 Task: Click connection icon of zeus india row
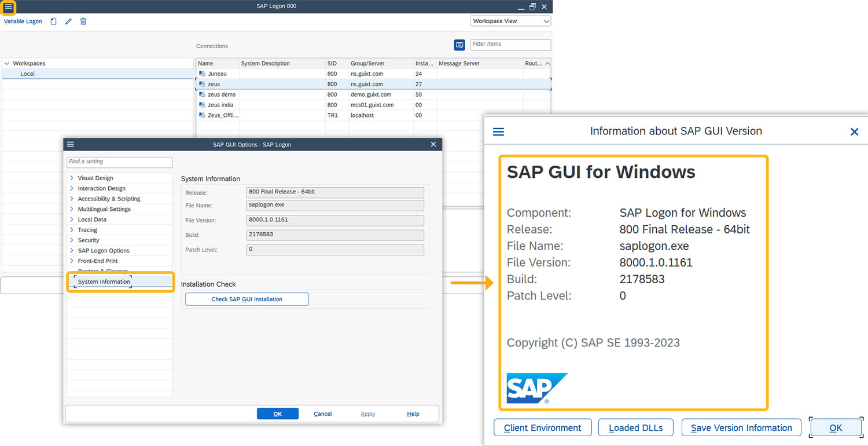(x=202, y=105)
